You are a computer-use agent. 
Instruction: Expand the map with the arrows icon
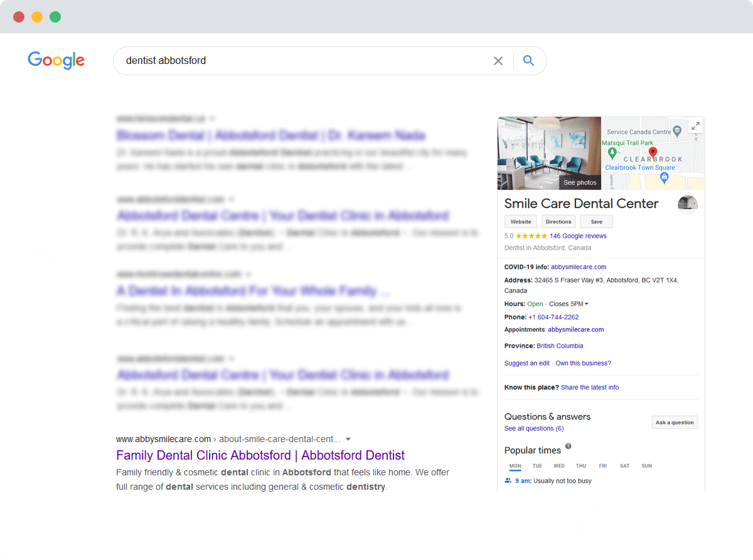point(695,126)
